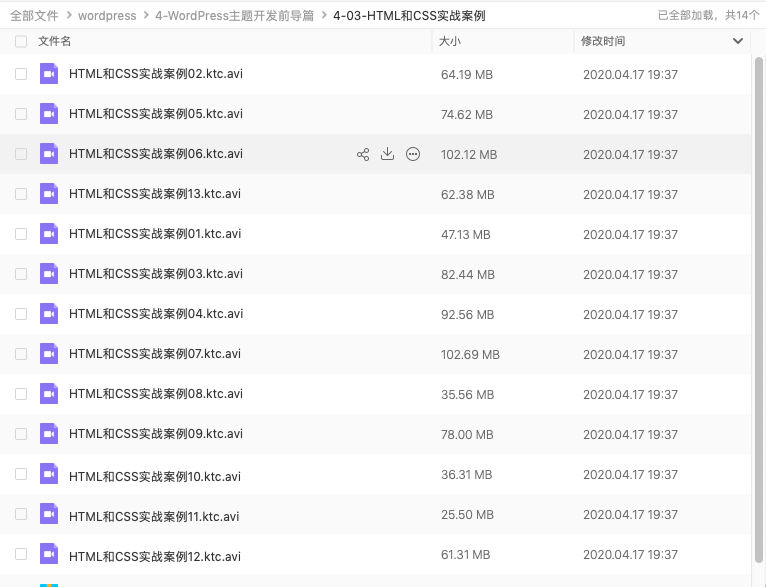Check the box for HTML和CSS实战案例01.ktc.avi

(x=21, y=234)
